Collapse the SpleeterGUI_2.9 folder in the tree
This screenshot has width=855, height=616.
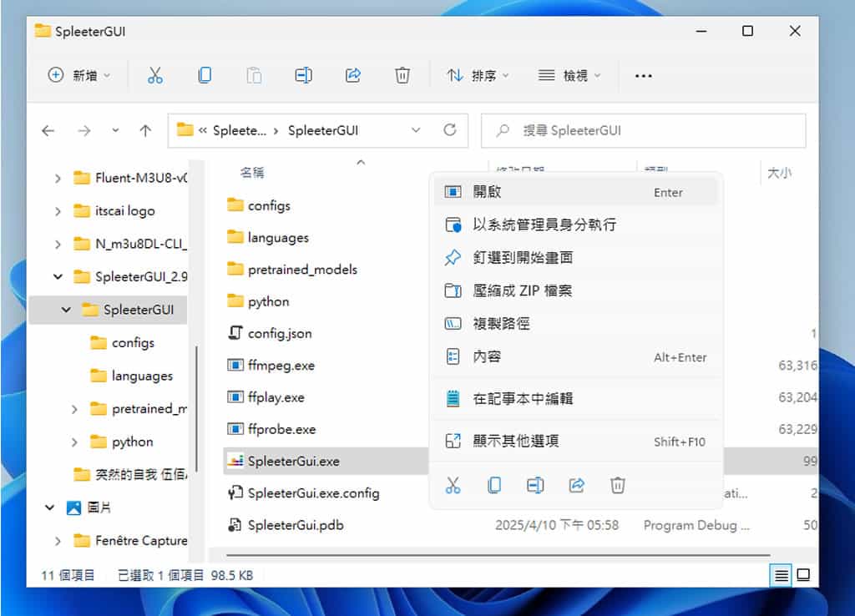[58, 277]
